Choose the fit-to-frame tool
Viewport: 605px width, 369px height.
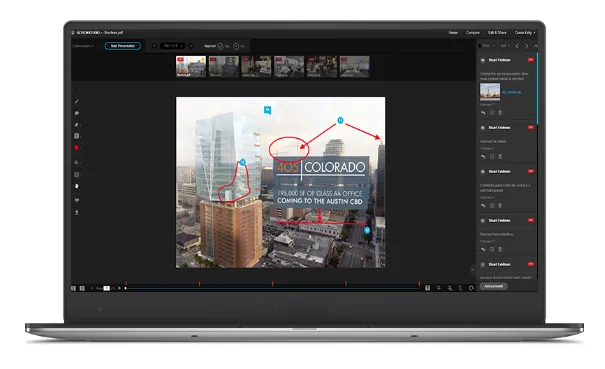(76, 174)
